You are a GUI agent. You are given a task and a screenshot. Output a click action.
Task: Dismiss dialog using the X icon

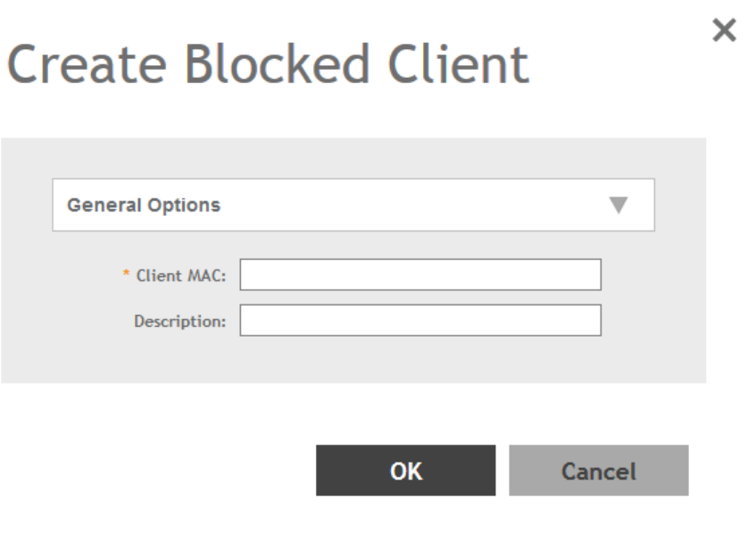[x=727, y=33]
